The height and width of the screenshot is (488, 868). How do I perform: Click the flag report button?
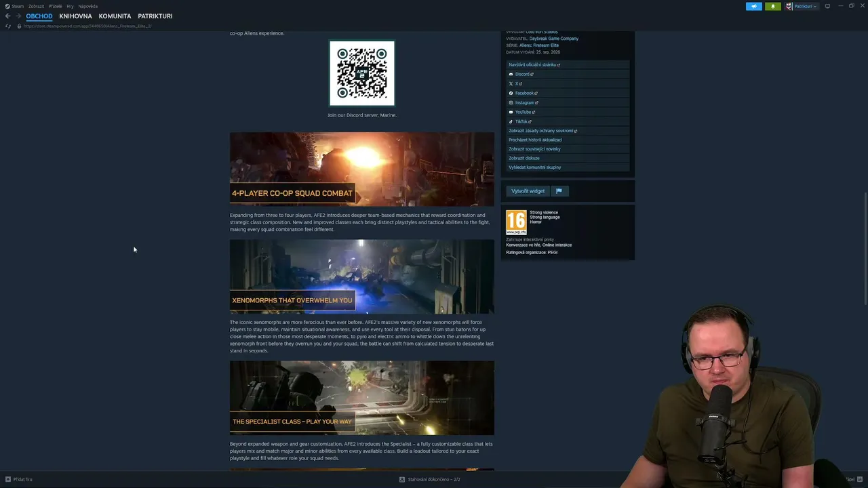(x=559, y=191)
